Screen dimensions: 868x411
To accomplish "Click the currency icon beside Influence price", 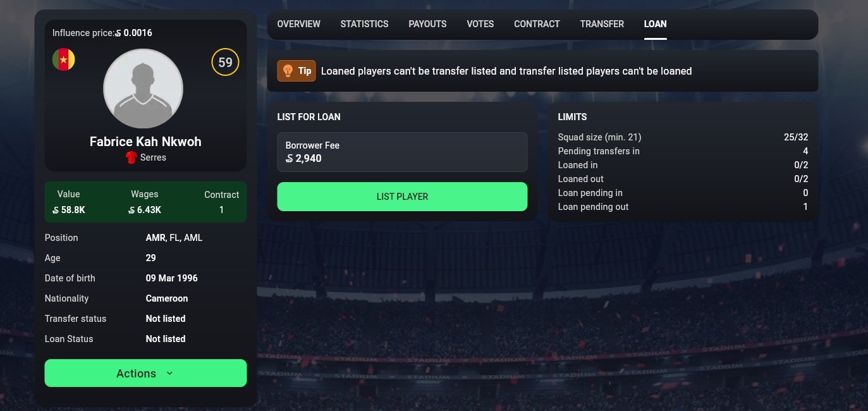I will click(119, 34).
